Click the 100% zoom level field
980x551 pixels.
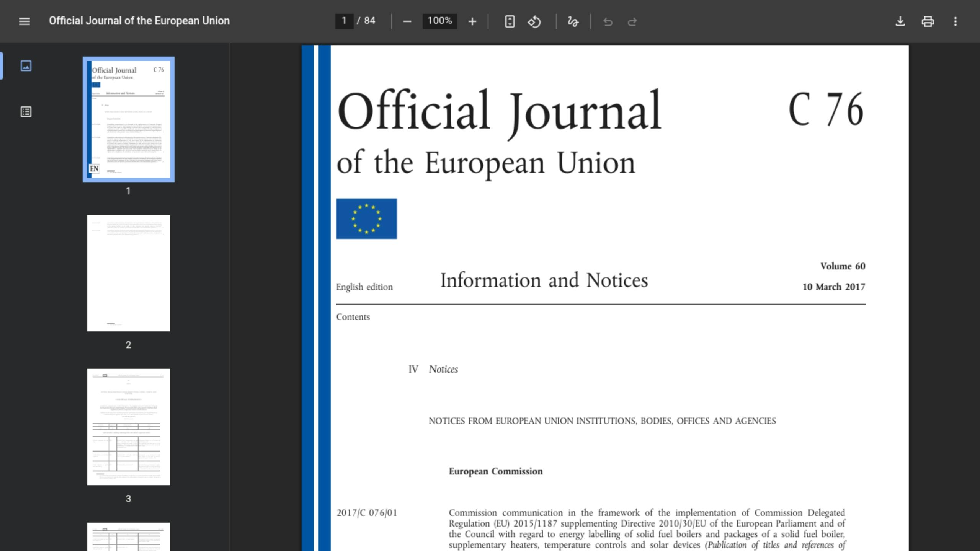click(x=439, y=21)
